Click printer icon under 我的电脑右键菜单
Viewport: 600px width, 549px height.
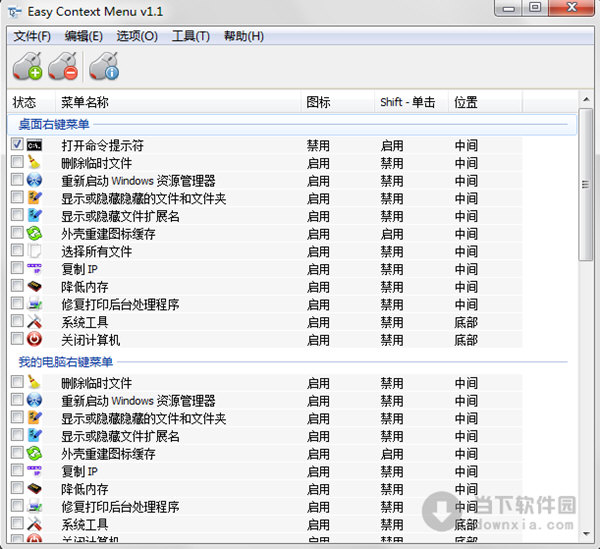[x=34, y=506]
